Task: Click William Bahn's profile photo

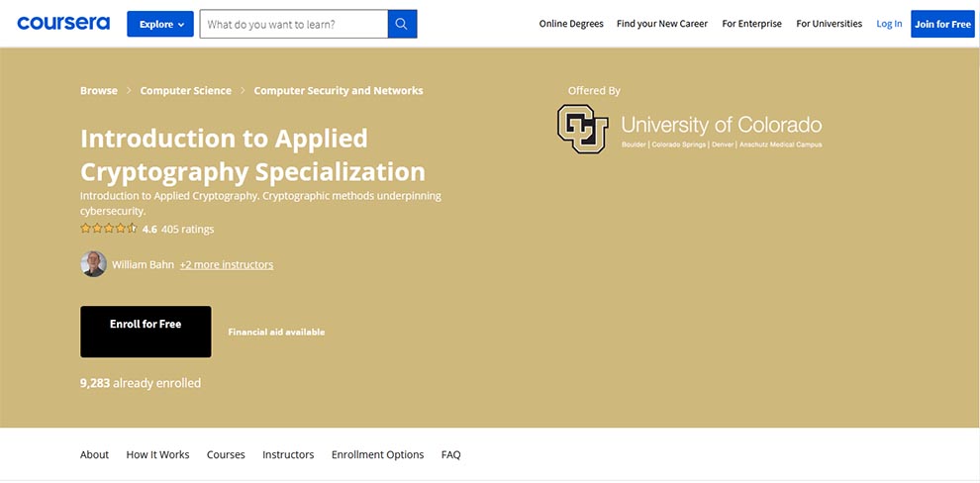Action: point(93,263)
